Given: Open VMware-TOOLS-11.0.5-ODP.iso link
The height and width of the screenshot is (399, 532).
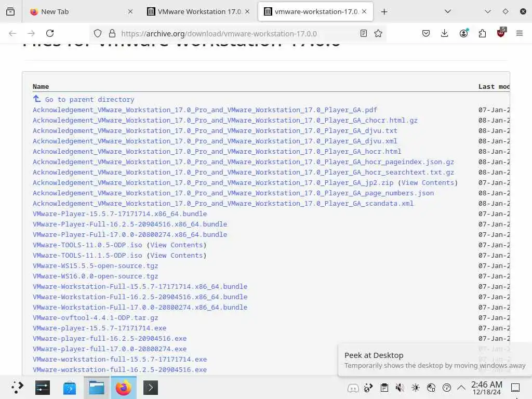Looking at the screenshot, I should click(x=87, y=245).
